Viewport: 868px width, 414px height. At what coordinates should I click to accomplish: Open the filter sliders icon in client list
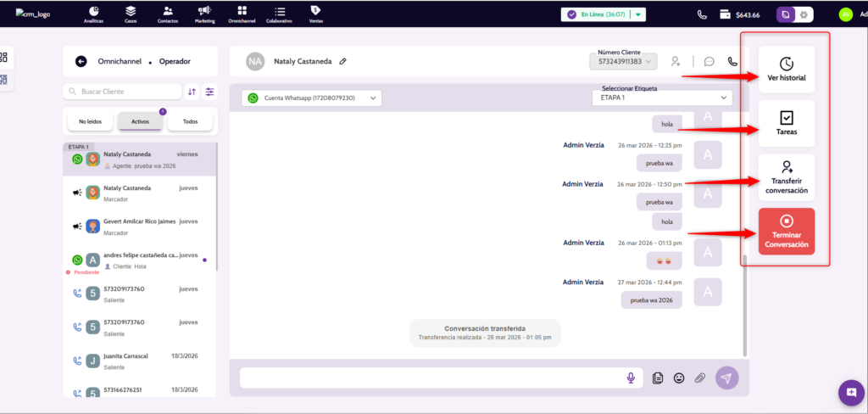click(x=209, y=92)
